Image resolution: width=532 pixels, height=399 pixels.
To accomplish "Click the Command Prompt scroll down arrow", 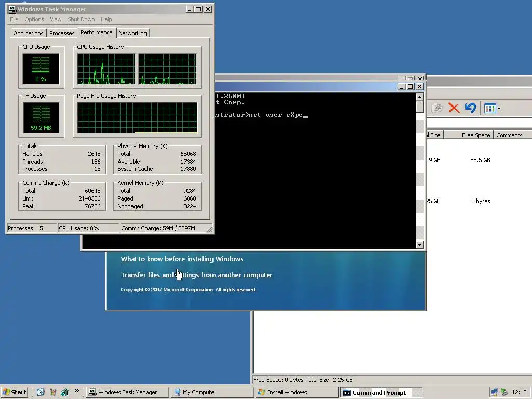I will (420, 244).
